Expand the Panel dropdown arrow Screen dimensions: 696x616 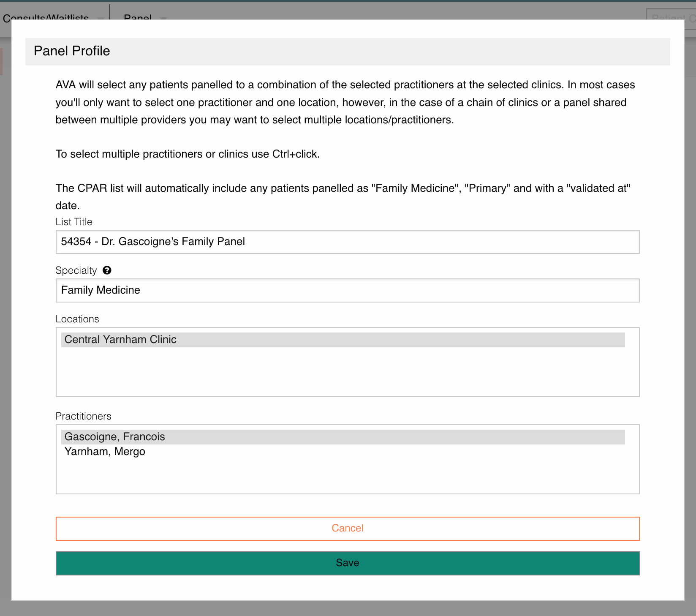pyautogui.click(x=163, y=19)
